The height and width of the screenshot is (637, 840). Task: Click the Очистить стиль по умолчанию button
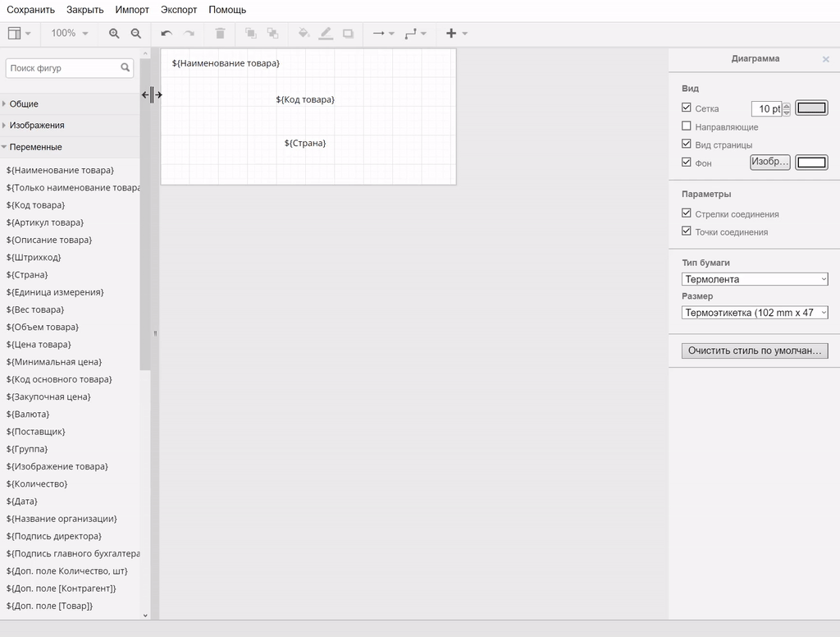click(755, 351)
